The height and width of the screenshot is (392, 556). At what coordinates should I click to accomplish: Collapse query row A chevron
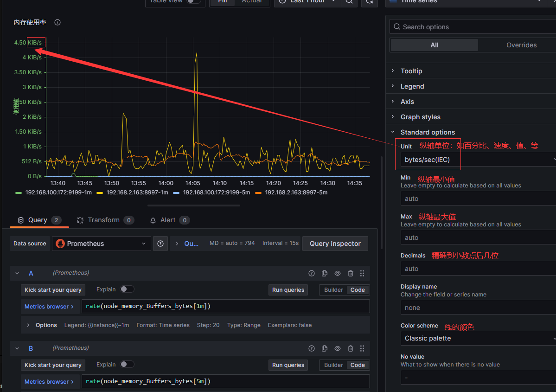click(17, 273)
